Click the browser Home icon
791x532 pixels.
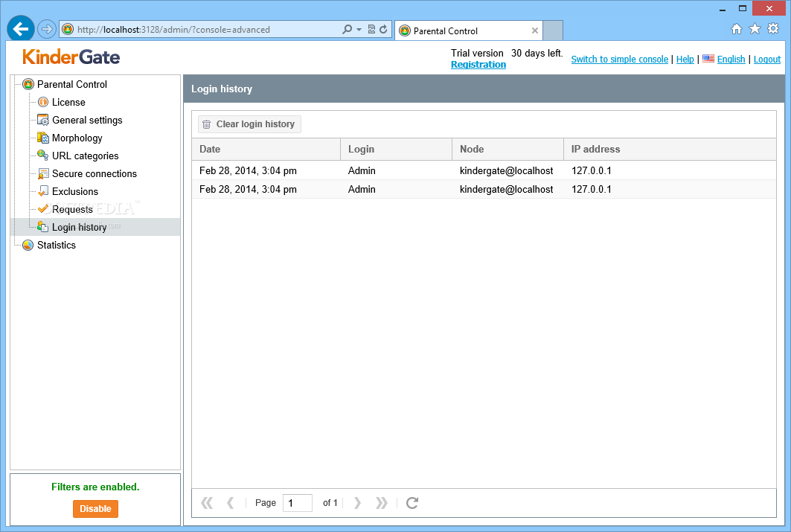point(737,29)
